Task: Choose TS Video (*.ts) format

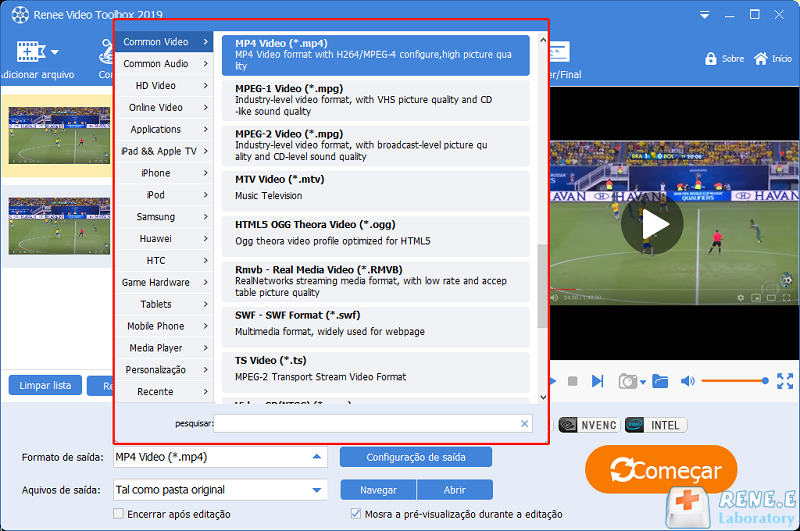Action: (x=376, y=372)
